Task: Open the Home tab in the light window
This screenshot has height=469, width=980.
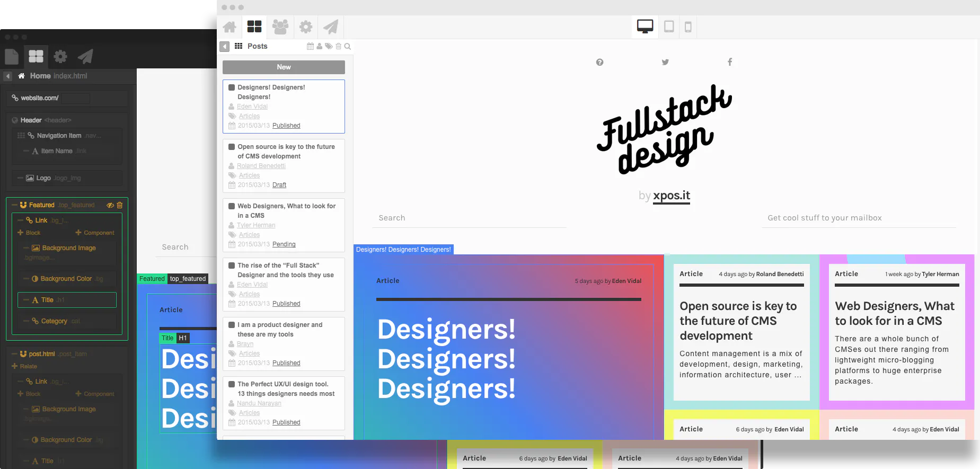Action: [x=229, y=26]
